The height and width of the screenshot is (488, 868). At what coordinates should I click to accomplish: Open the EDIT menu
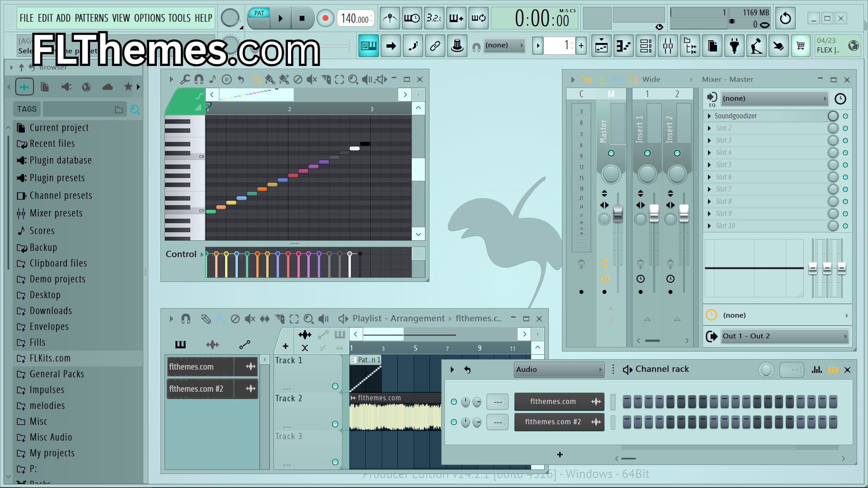tap(45, 18)
